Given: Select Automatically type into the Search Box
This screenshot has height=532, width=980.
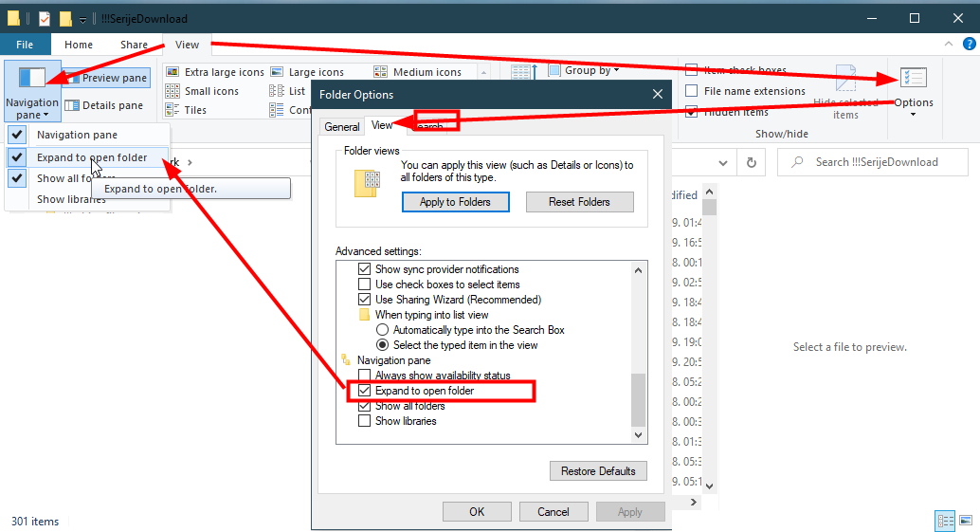Looking at the screenshot, I should (x=384, y=330).
